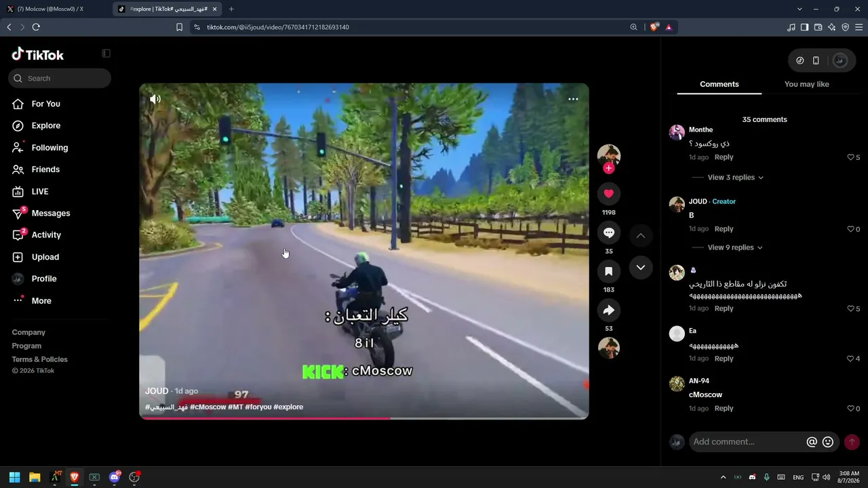Open the Following feed

(x=50, y=148)
